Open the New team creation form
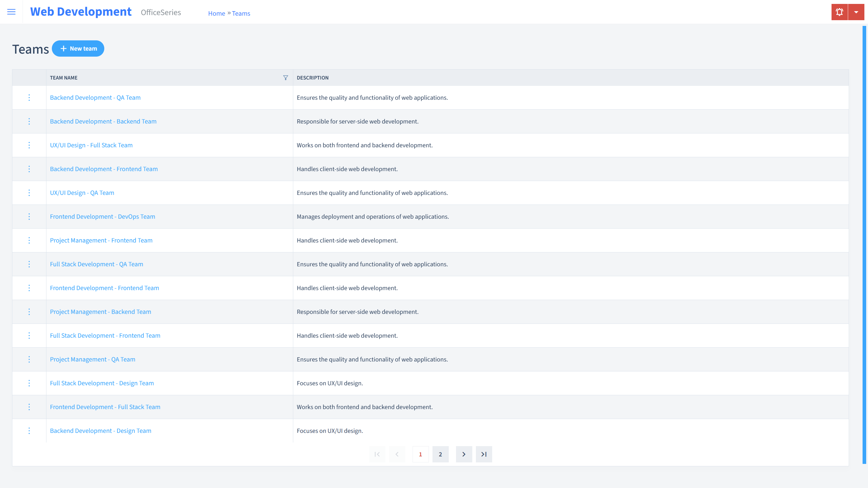Viewport: 868px width, 488px height. pos(78,48)
